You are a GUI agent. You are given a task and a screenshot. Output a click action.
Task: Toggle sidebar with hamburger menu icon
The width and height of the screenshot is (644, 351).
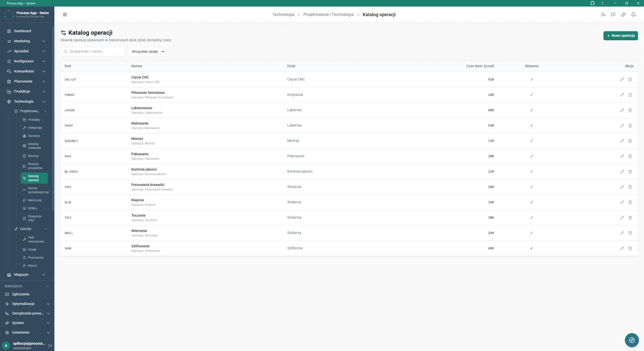(65, 14)
